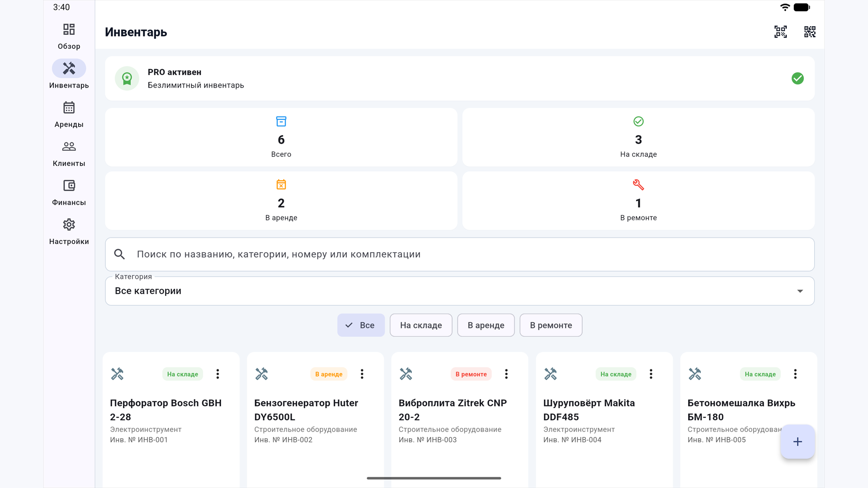Focus the inventory search field
The height and width of the screenshot is (488, 868).
click(460, 254)
